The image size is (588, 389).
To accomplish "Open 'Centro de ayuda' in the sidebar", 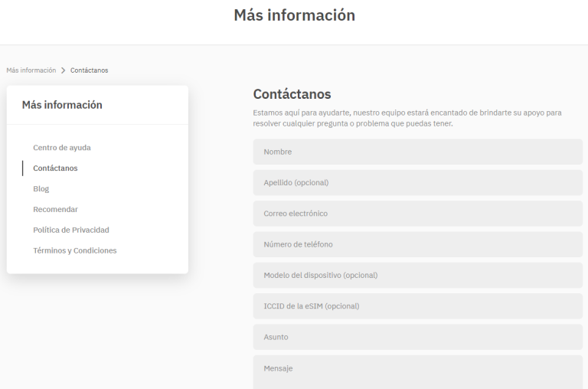I will (x=67, y=147).
